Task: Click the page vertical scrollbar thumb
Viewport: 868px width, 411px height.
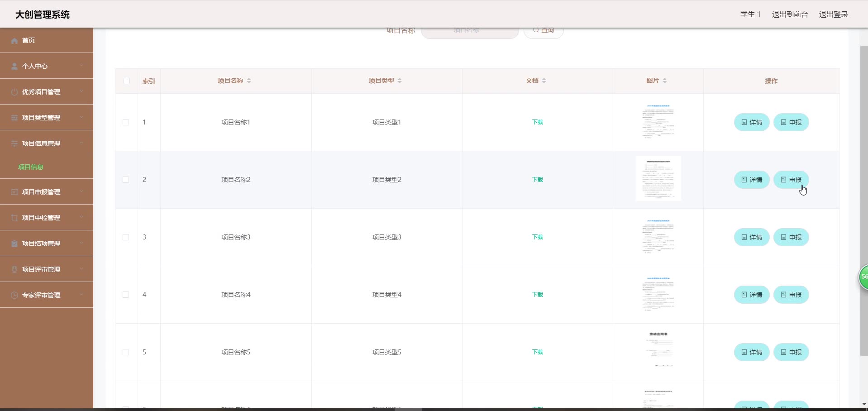Action: 864,201
